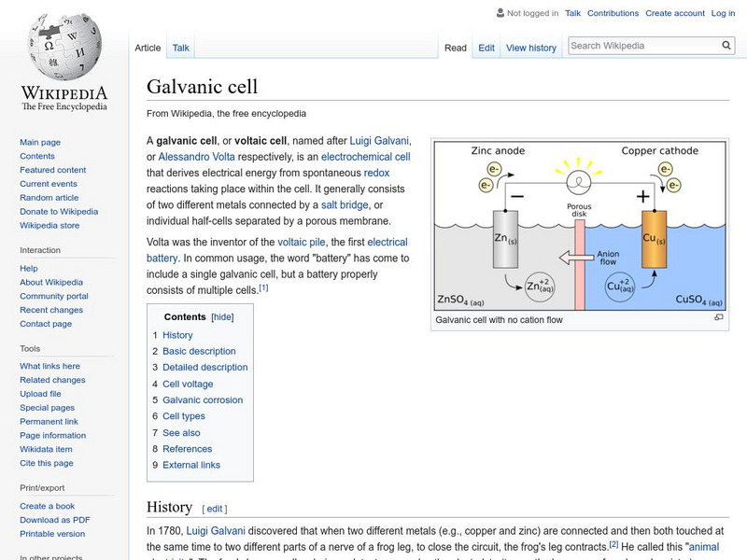Screen dimensions: 747x560
Task: Jump to Basic description section
Action: [199, 351]
